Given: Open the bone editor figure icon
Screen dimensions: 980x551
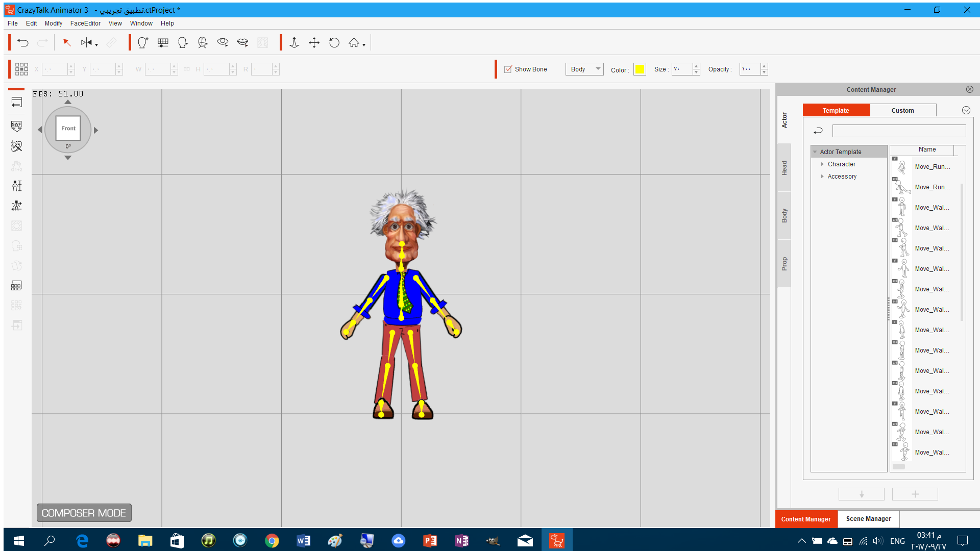Looking at the screenshot, I should [x=16, y=186].
